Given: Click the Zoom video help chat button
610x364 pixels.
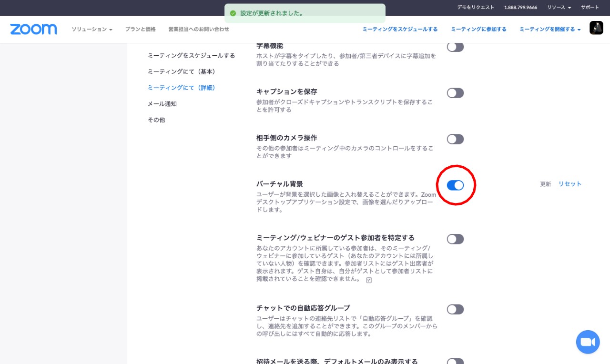Looking at the screenshot, I should 588,342.
